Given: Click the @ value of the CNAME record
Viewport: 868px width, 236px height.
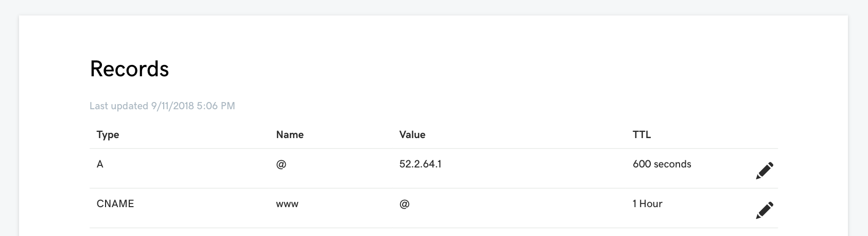Looking at the screenshot, I should coord(404,204).
